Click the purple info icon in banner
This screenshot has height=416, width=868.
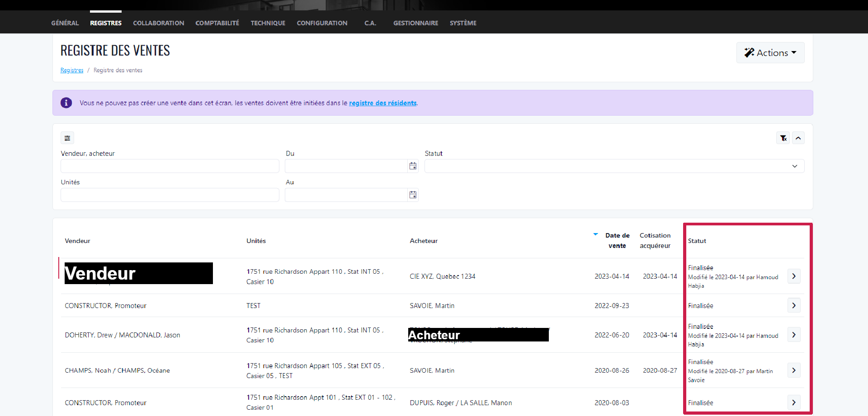(66, 103)
